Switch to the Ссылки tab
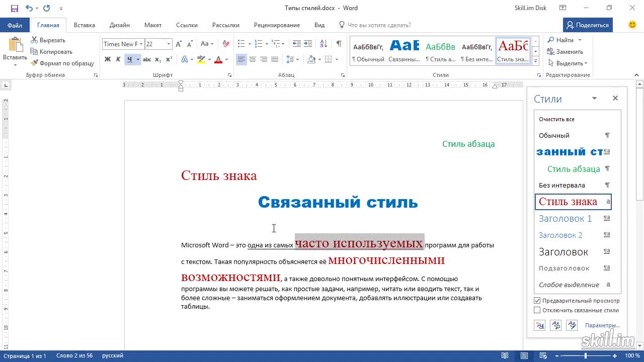Image resolution: width=644 pixels, height=362 pixels. tap(186, 25)
